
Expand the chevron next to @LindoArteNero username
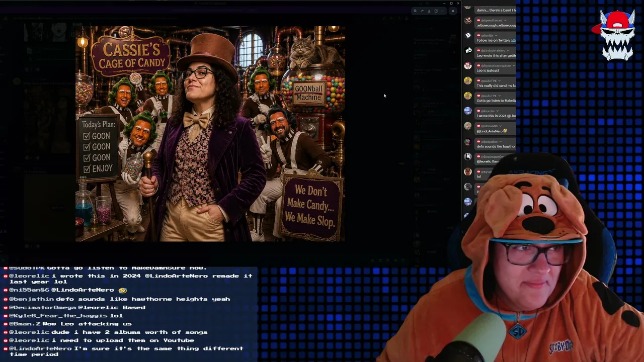click(508, 51)
